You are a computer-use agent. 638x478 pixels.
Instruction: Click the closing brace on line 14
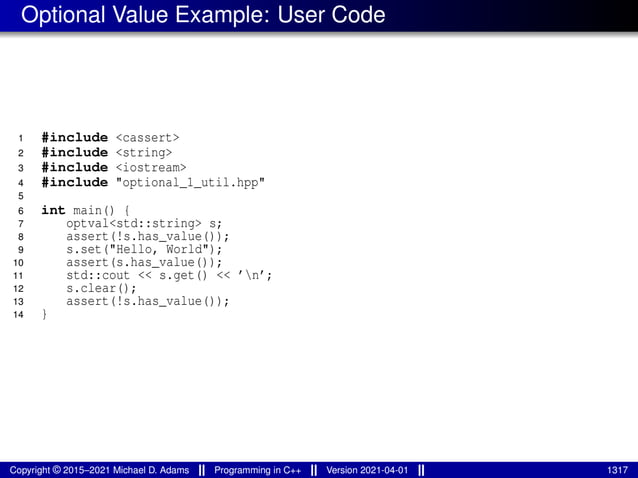click(x=44, y=314)
